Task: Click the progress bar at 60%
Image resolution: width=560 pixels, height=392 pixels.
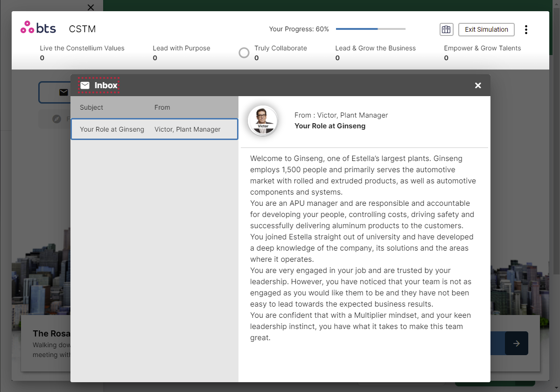Action: point(371,29)
